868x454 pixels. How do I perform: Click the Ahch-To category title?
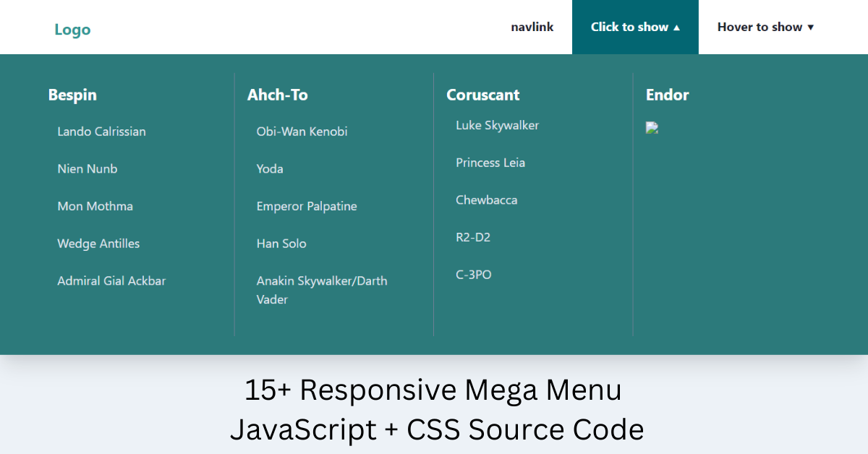(278, 95)
